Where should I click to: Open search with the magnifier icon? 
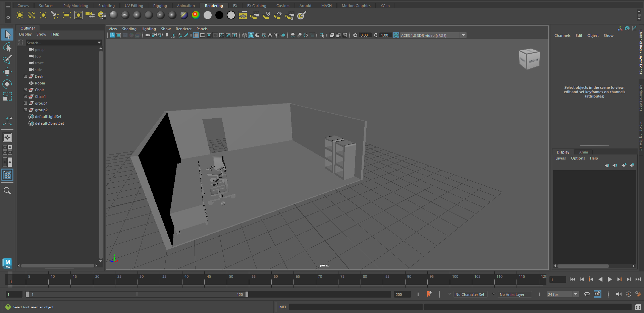pos(7,191)
